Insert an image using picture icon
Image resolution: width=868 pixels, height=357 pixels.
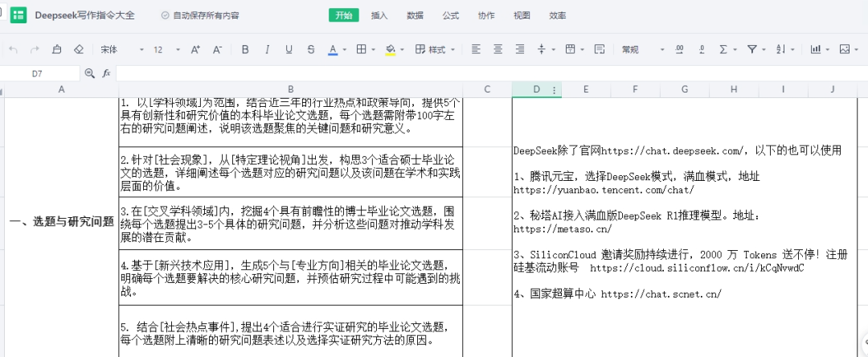click(844, 50)
